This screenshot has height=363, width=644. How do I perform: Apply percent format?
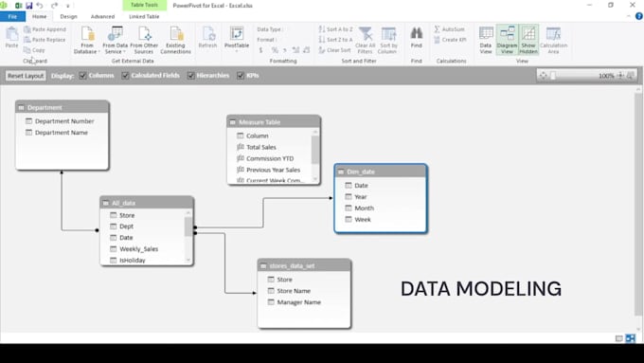click(275, 50)
